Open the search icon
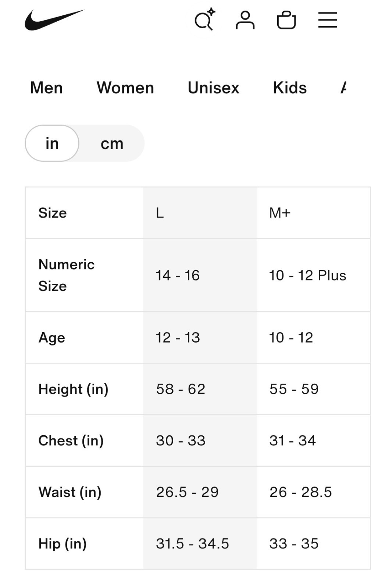Image resolution: width=371 pixels, height=588 pixels. 204,20
